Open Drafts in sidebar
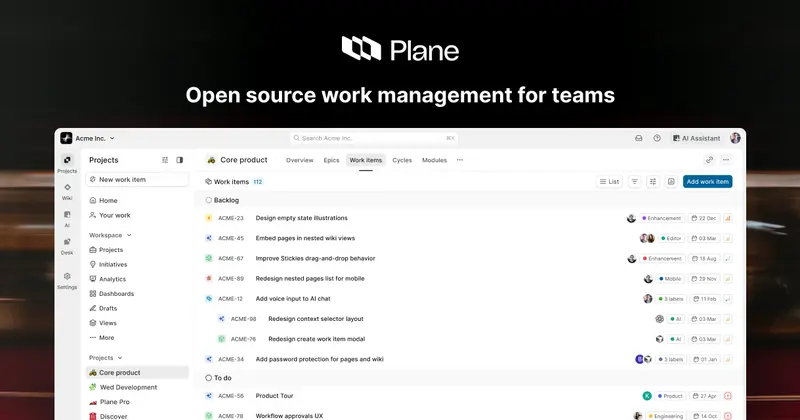 pyautogui.click(x=137, y=308)
